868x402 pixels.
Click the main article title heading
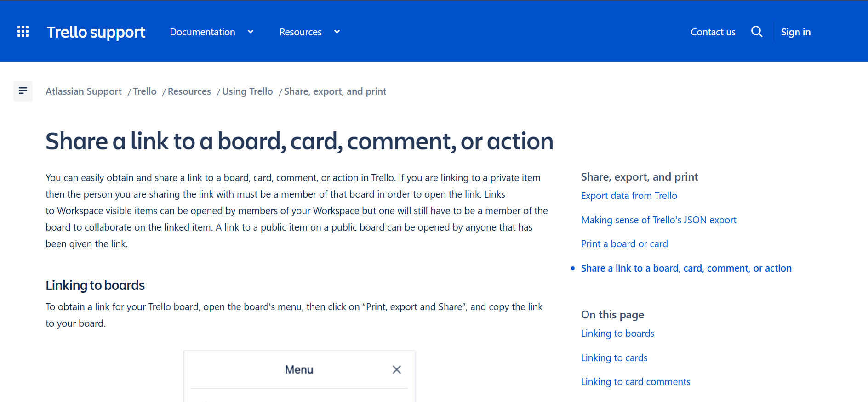pyautogui.click(x=299, y=141)
